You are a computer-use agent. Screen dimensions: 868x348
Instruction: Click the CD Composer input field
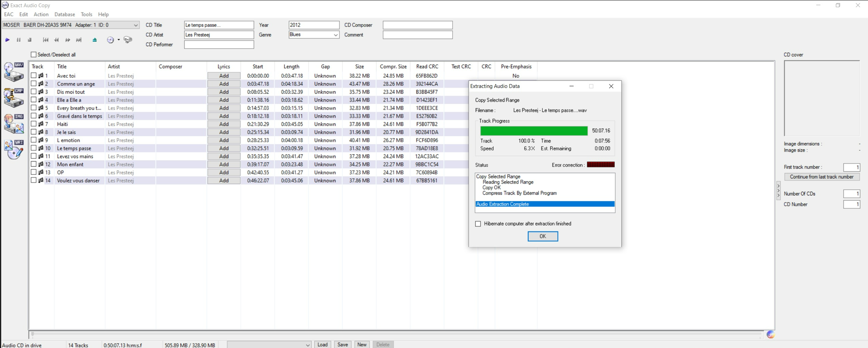418,25
